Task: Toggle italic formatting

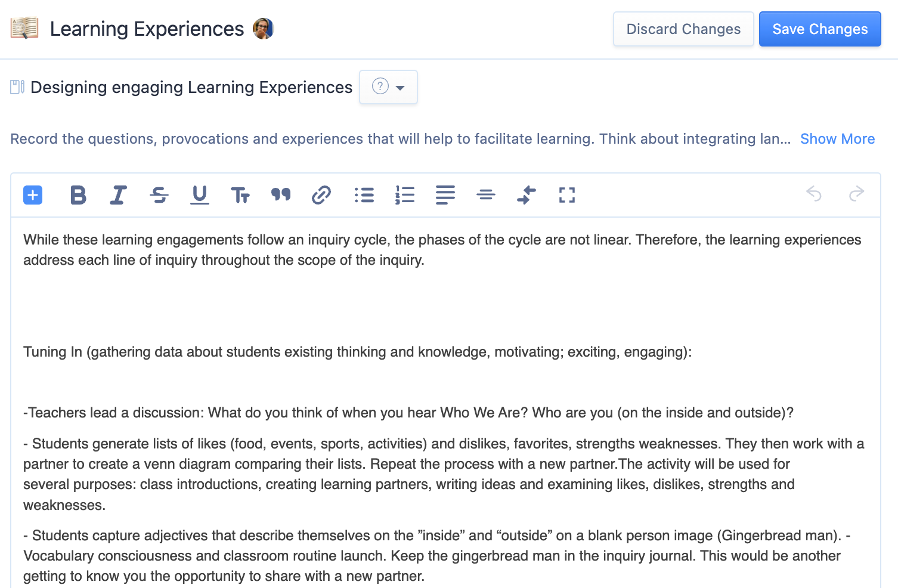Action: coord(119,195)
